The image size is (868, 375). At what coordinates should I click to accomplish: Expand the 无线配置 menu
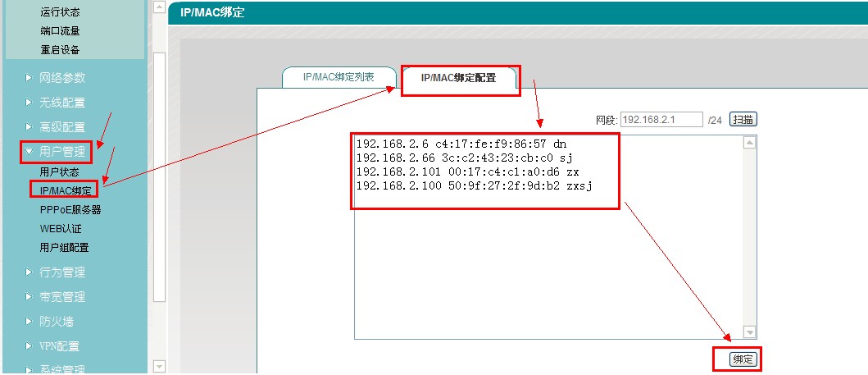pyautogui.click(x=62, y=103)
